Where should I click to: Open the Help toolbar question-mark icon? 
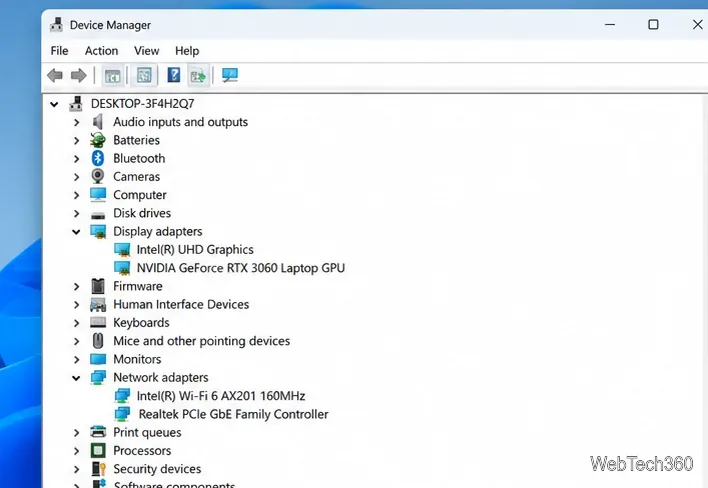point(173,75)
